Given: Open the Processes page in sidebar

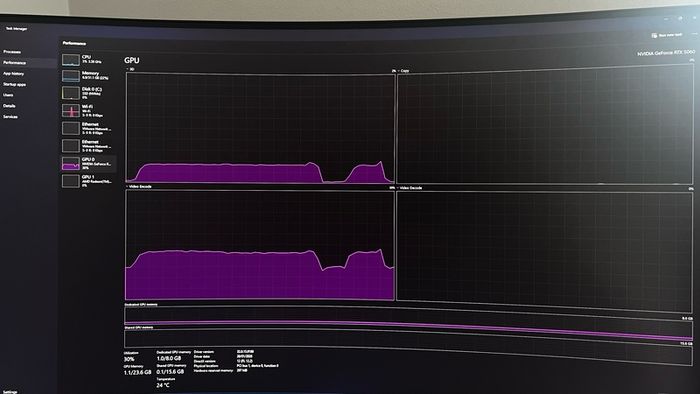Looking at the screenshot, I should pyautogui.click(x=12, y=52).
